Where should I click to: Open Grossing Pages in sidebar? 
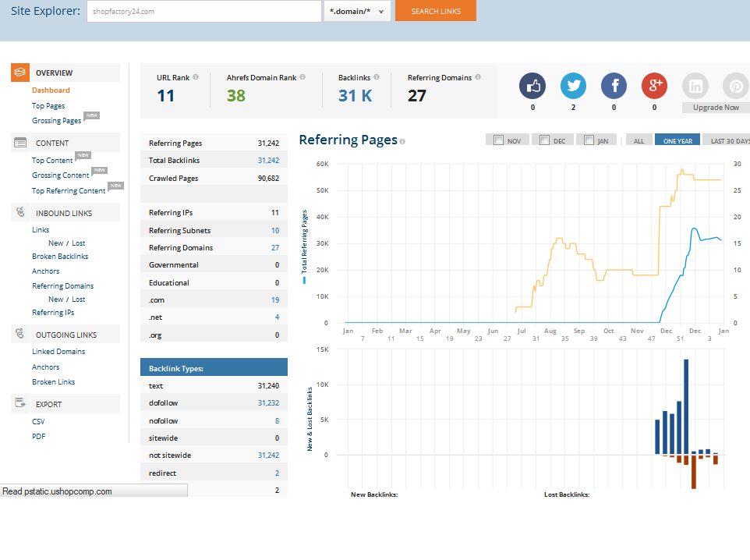(56, 121)
